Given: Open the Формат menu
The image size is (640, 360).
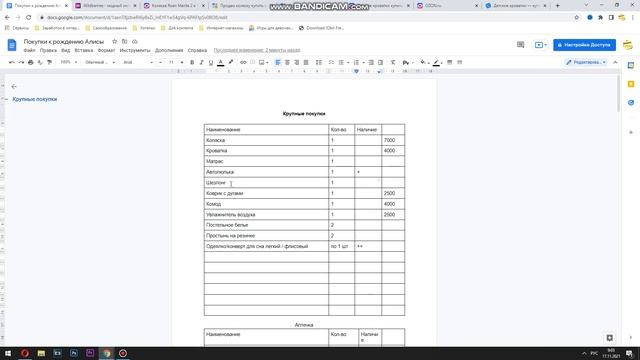Looking at the screenshot, I should tap(106, 50).
